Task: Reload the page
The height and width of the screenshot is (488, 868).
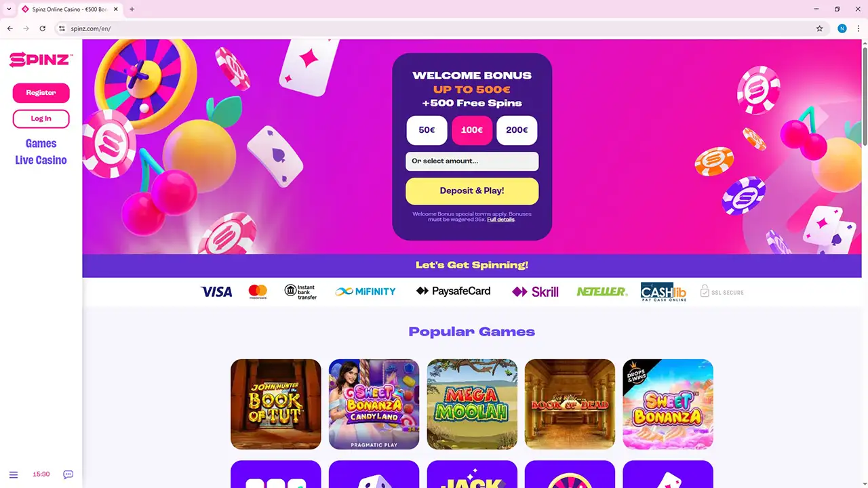Action: pyautogui.click(x=43, y=28)
